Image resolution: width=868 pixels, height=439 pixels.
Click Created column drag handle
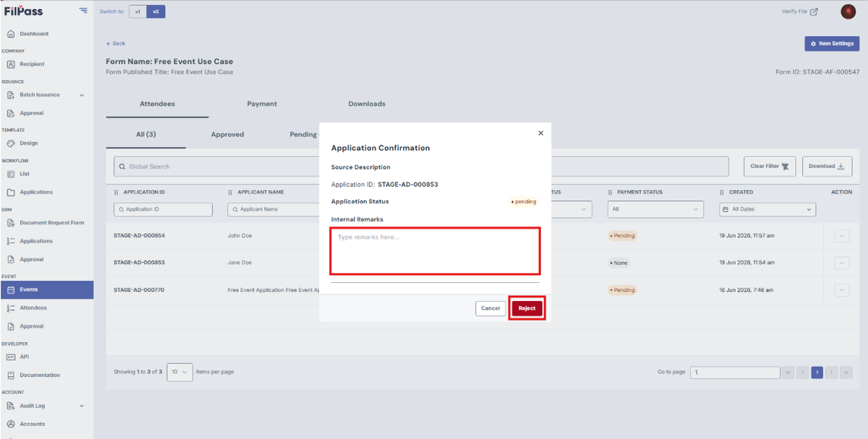(722, 192)
